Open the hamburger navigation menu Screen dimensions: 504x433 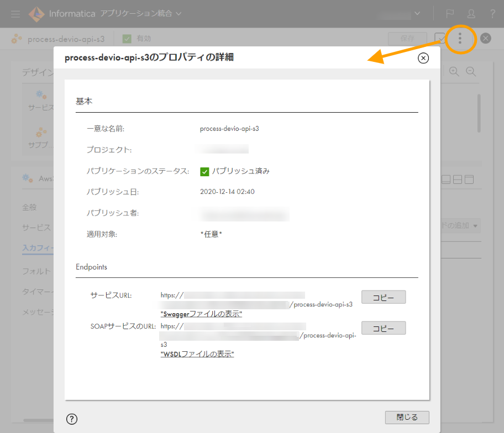pos(15,13)
